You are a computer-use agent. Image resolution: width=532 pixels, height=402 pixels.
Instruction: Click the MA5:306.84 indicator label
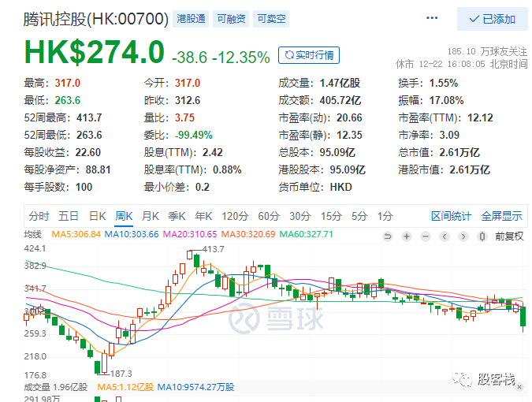point(76,234)
